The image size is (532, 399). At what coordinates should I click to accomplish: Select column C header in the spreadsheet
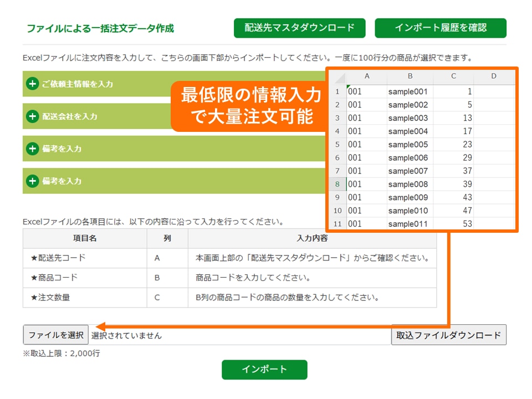point(453,76)
